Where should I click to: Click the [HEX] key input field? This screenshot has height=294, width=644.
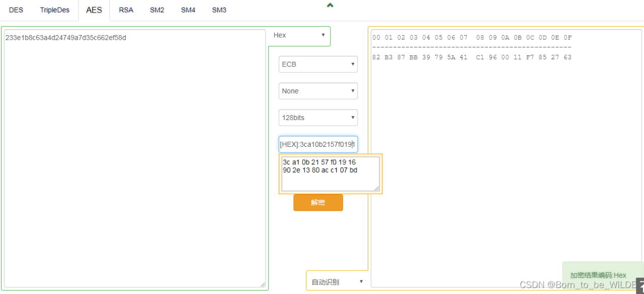[318, 144]
